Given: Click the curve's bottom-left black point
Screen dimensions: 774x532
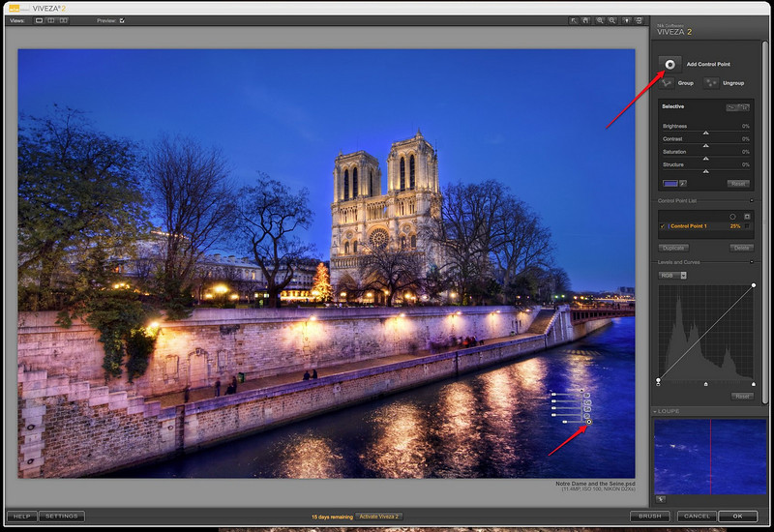Looking at the screenshot, I should point(658,380).
